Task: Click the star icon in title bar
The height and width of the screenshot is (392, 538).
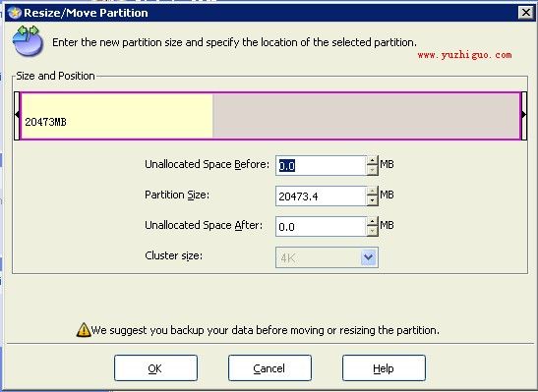Action: pos(15,13)
